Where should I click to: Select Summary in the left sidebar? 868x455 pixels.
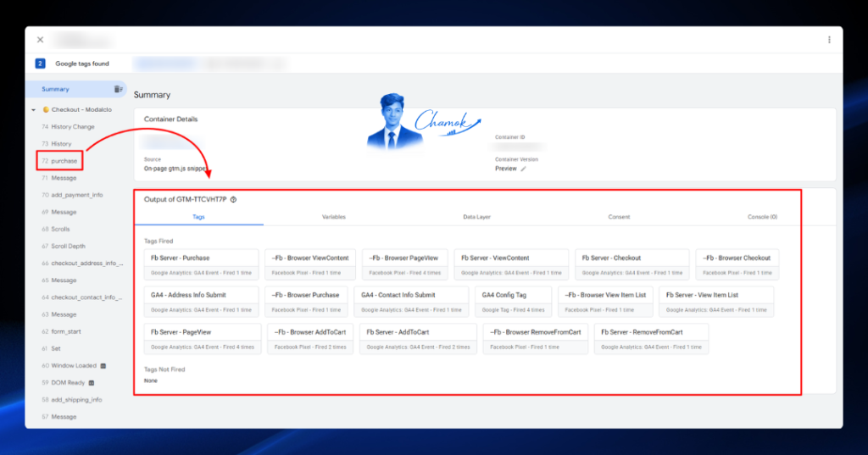(x=76, y=89)
